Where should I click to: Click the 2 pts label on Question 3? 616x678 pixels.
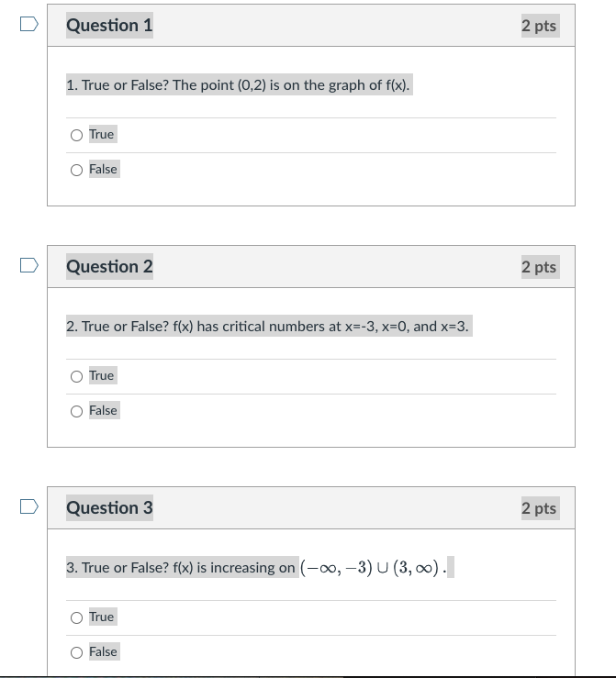541,508
